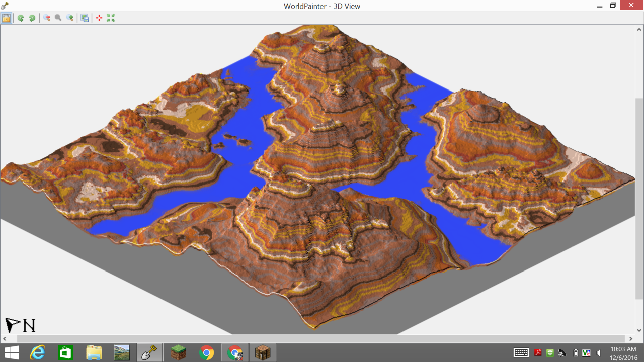Zoom into the terrain view
644x362 pixels.
coord(70,18)
